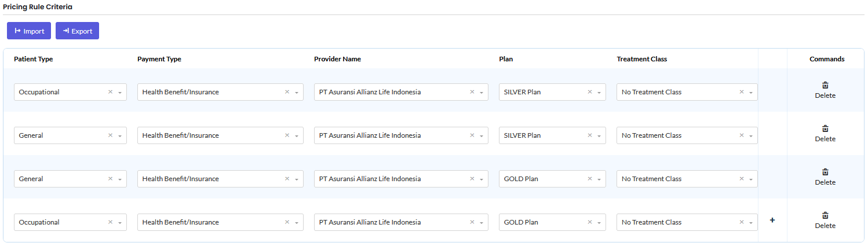This screenshot has width=868, height=250.
Task: Click the Export button
Action: tap(77, 31)
